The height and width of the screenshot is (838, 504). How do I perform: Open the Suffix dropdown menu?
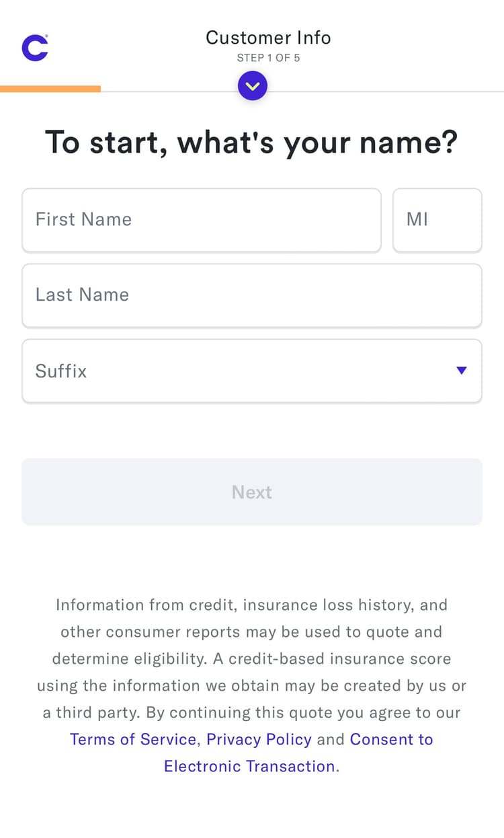click(x=252, y=371)
